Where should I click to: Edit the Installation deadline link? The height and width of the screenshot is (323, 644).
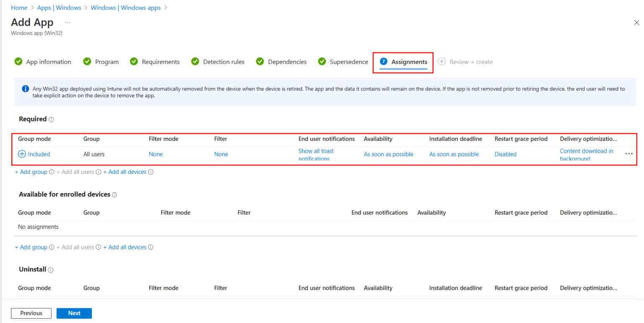(454, 154)
